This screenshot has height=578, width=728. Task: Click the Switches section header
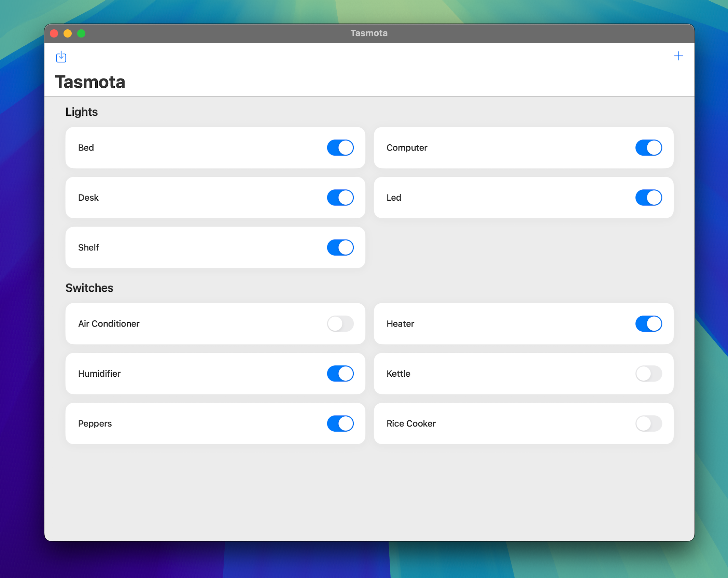click(89, 288)
